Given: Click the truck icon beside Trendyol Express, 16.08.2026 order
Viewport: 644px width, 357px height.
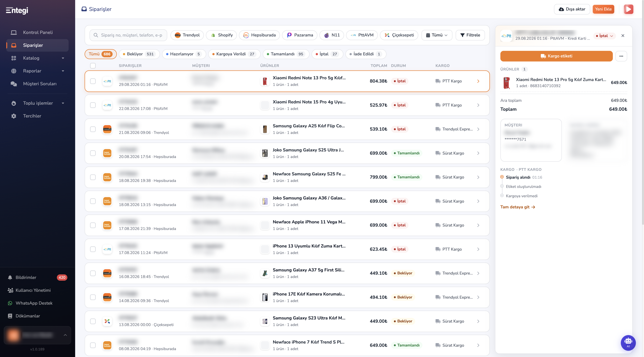Looking at the screenshot, I should [x=438, y=273].
